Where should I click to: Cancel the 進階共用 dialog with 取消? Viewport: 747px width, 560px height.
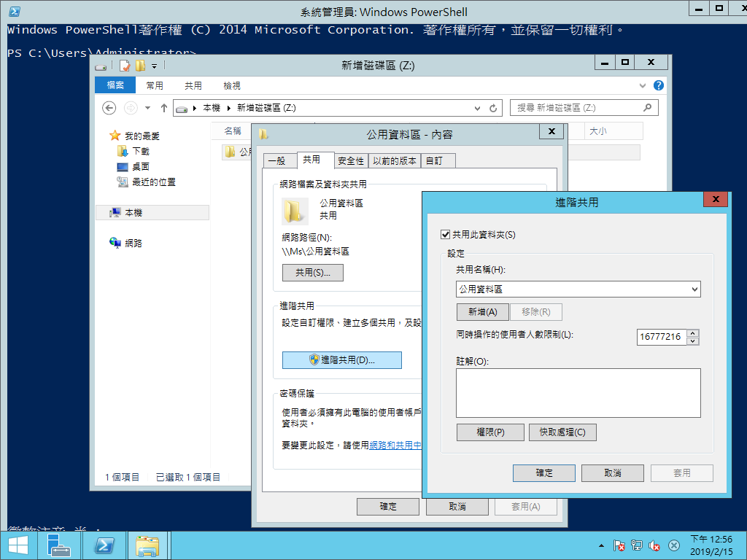pos(613,472)
